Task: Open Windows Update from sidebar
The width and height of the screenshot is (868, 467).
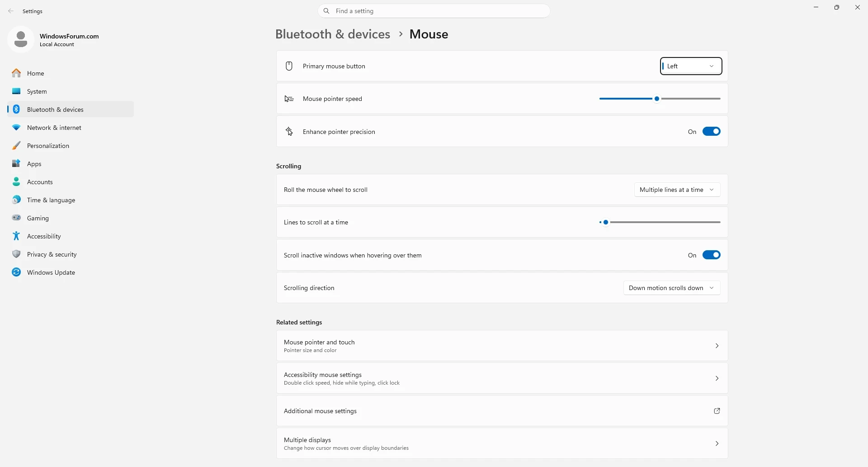Action: (71, 272)
